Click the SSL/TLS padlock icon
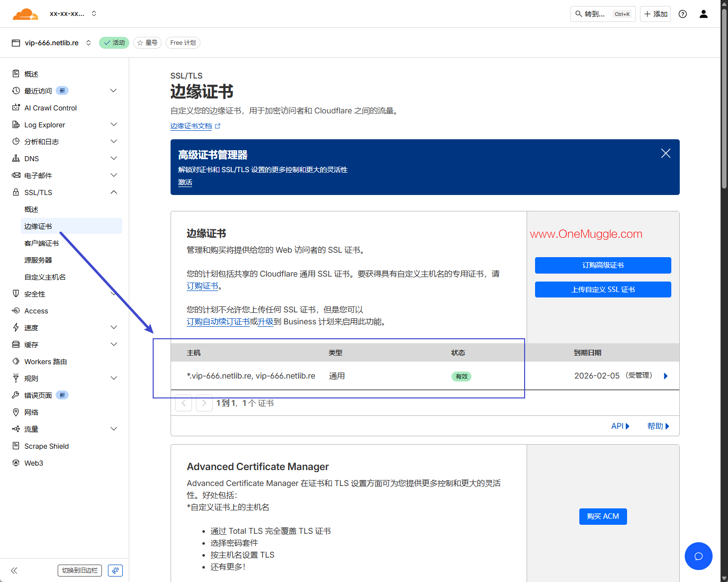The image size is (728, 582). [x=16, y=192]
